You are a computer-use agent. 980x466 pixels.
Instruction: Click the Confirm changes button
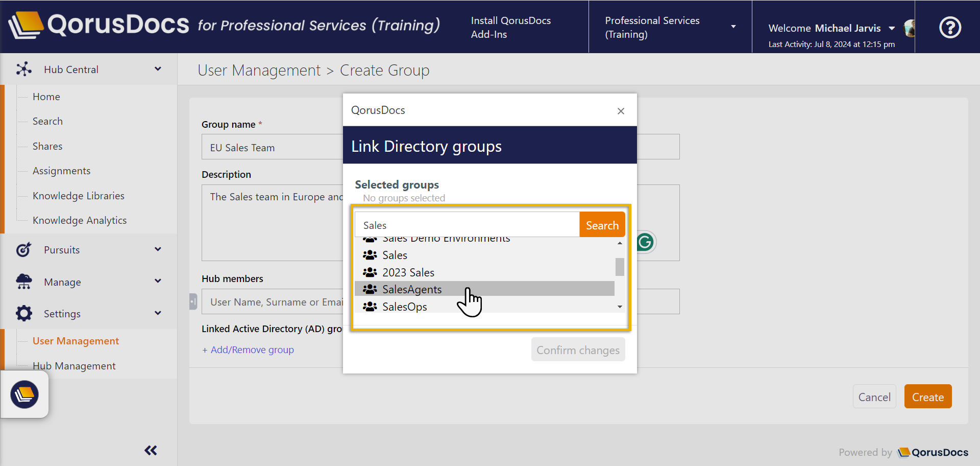578,350
